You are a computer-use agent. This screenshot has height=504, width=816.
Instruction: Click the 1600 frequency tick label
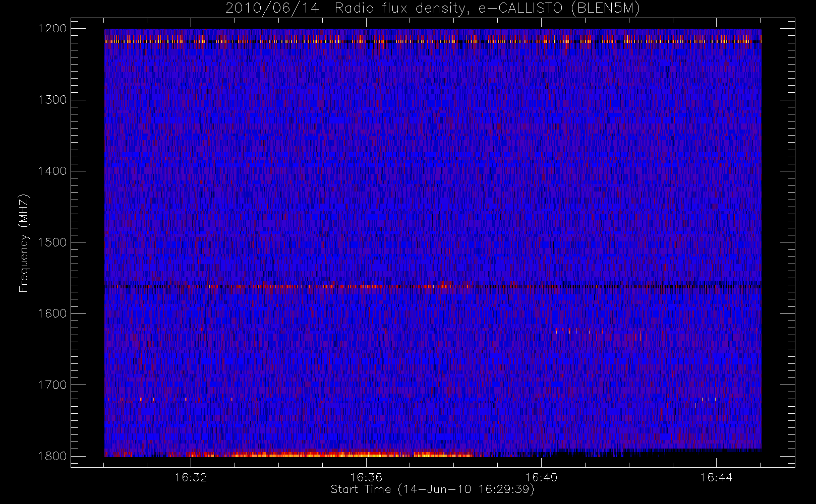pyautogui.click(x=52, y=313)
